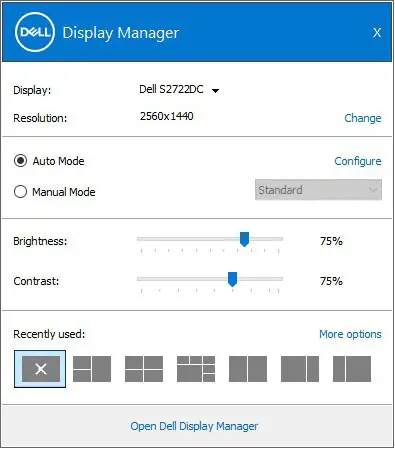
Task: Open the Display selection dropdown arrow
Action: (x=216, y=90)
